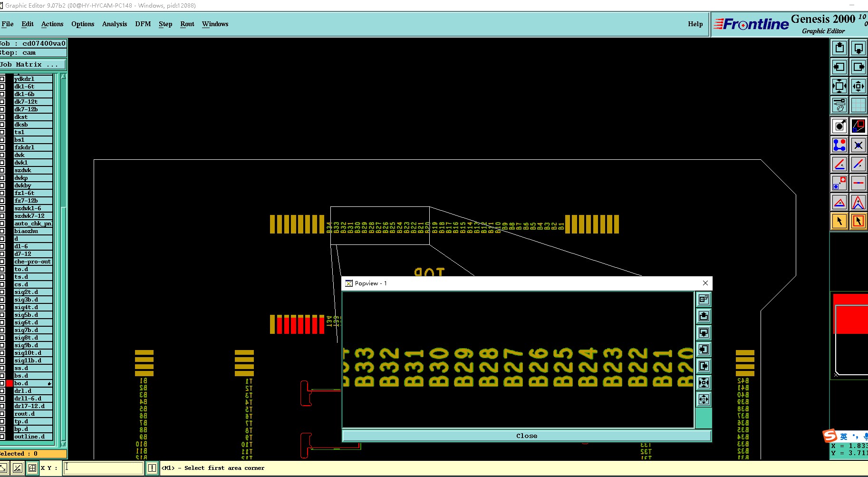Select the bo.d layer row
The image size is (868, 477).
[33, 383]
